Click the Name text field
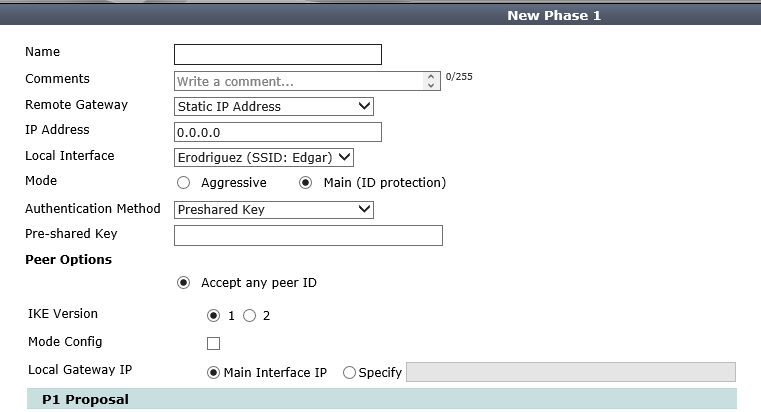 tap(278, 54)
